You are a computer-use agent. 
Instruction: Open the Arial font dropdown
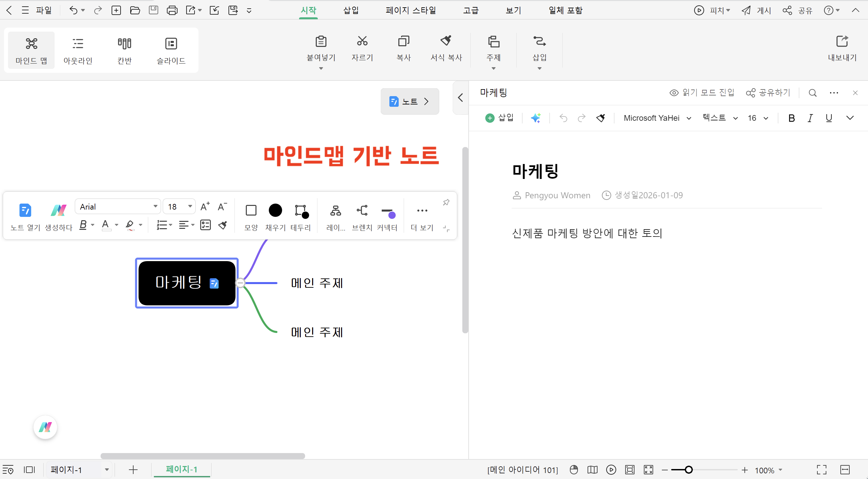point(155,206)
